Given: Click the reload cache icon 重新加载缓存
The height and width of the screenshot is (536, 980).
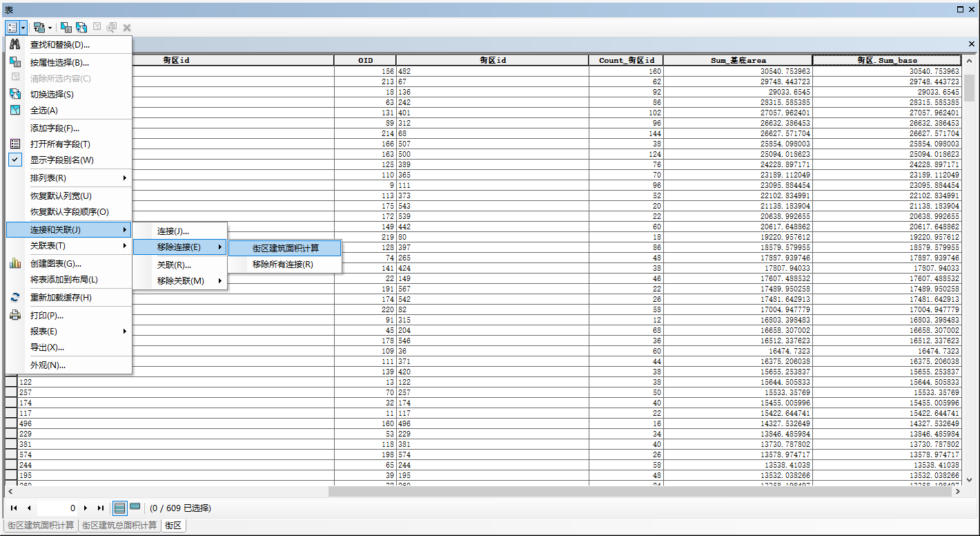Looking at the screenshot, I should pyautogui.click(x=15, y=298).
